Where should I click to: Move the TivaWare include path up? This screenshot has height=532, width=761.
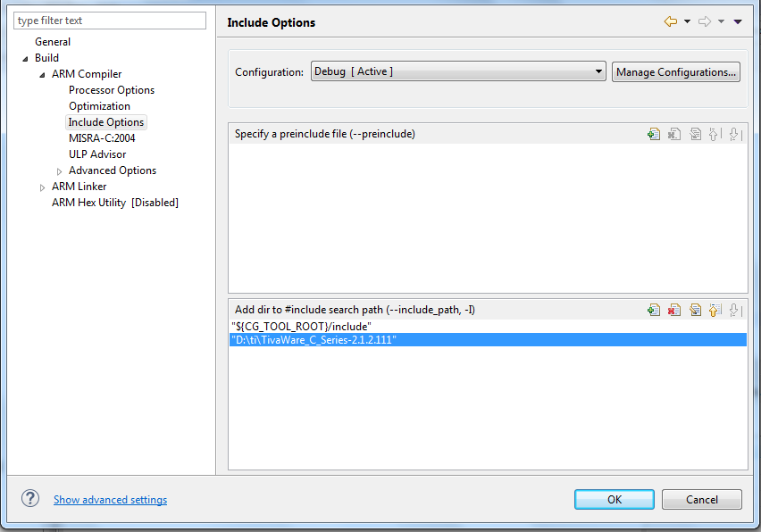click(715, 309)
